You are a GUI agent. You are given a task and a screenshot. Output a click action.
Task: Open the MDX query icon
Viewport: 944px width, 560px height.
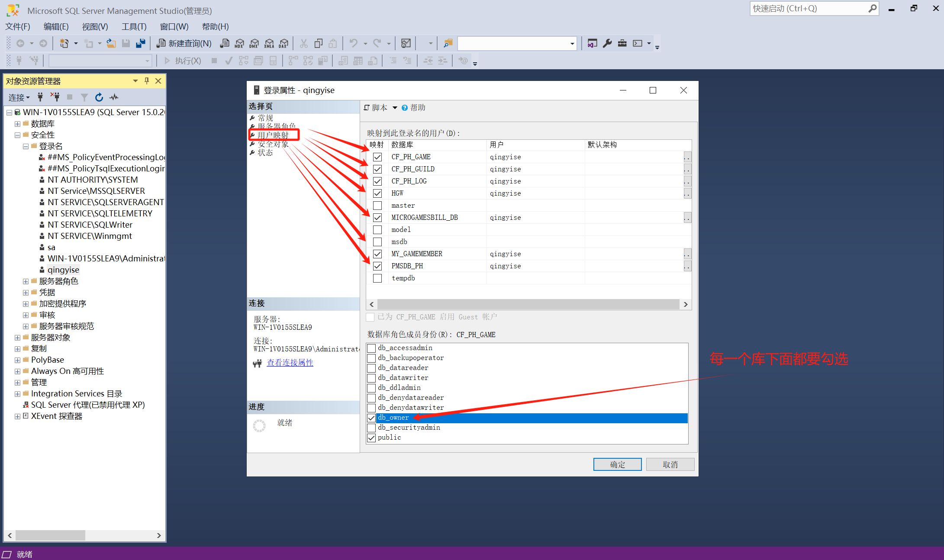coord(239,43)
